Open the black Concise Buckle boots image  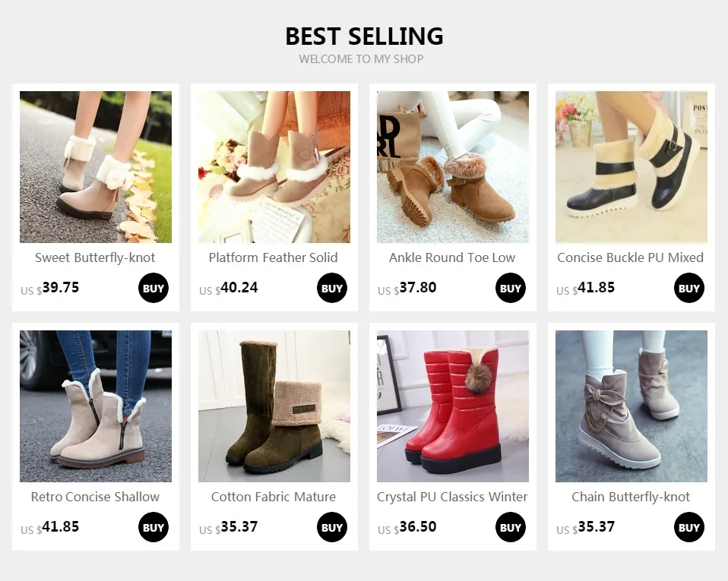pyautogui.click(x=631, y=167)
